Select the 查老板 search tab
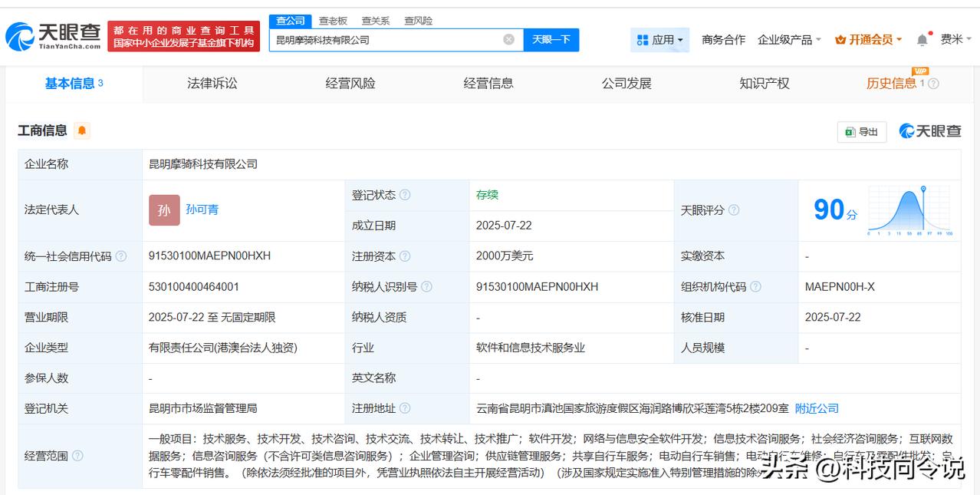 (x=333, y=21)
